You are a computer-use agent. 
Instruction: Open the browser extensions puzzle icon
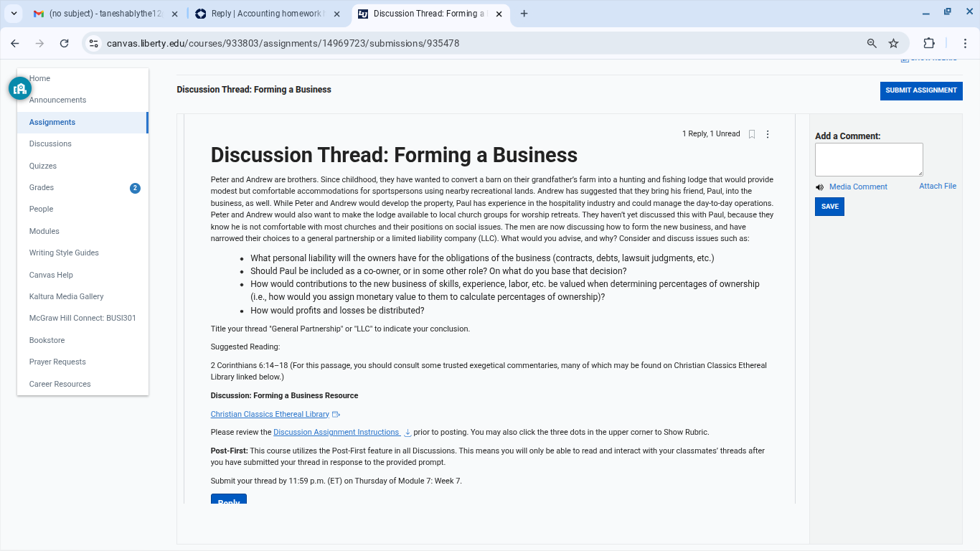[x=929, y=43]
